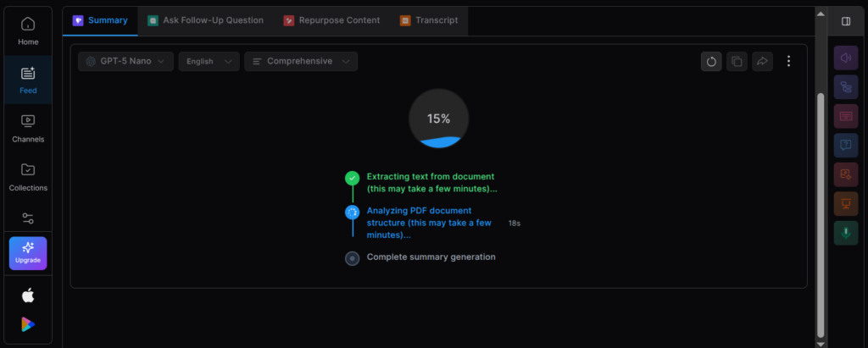The height and width of the screenshot is (348, 868).
Task: Click the share arrow icon
Action: (762, 61)
